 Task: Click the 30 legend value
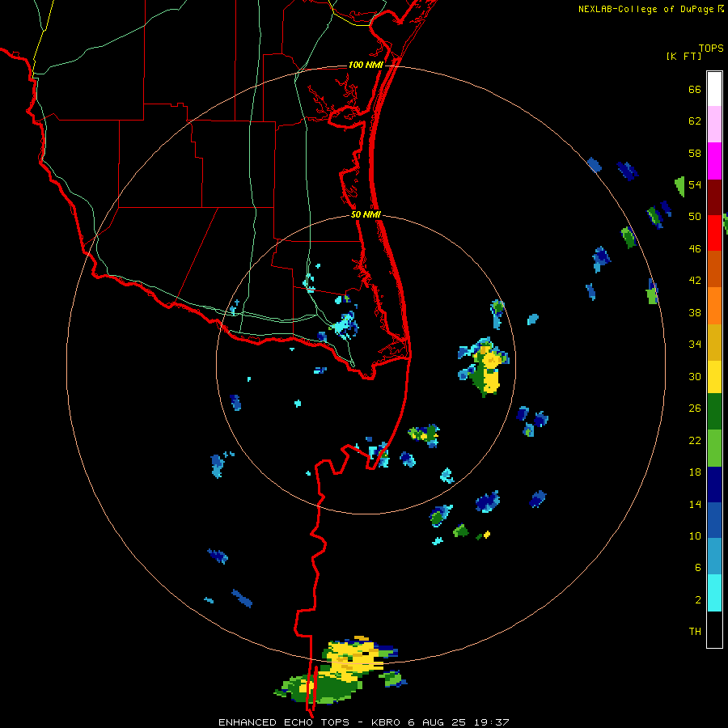[695, 376]
